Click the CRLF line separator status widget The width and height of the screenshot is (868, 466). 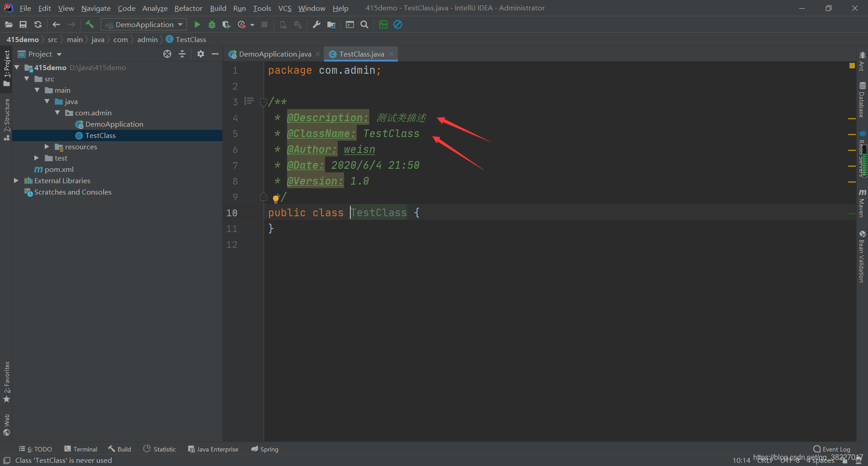tap(765, 461)
